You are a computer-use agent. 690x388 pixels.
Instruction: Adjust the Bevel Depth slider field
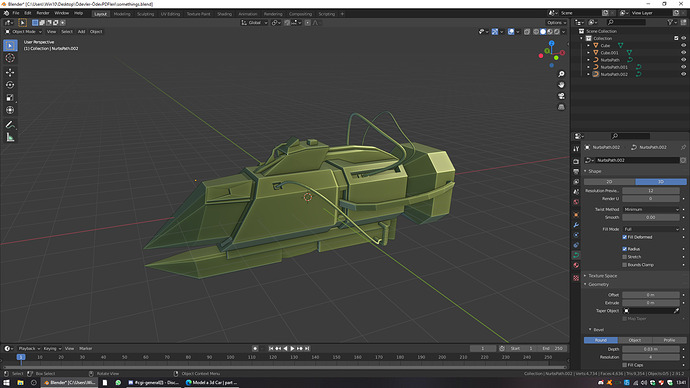[x=651, y=349]
